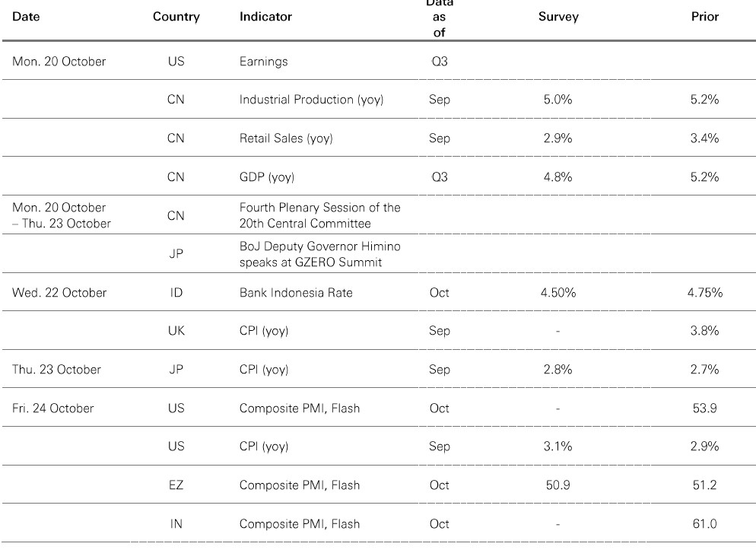Click the Wed. 22 October date cell
Viewport: 756px width, 553px height.
pos(59,293)
